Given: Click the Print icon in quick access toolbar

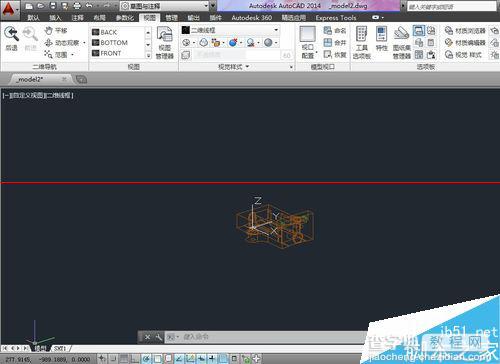Looking at the screenshot, I should coord(77,6).
